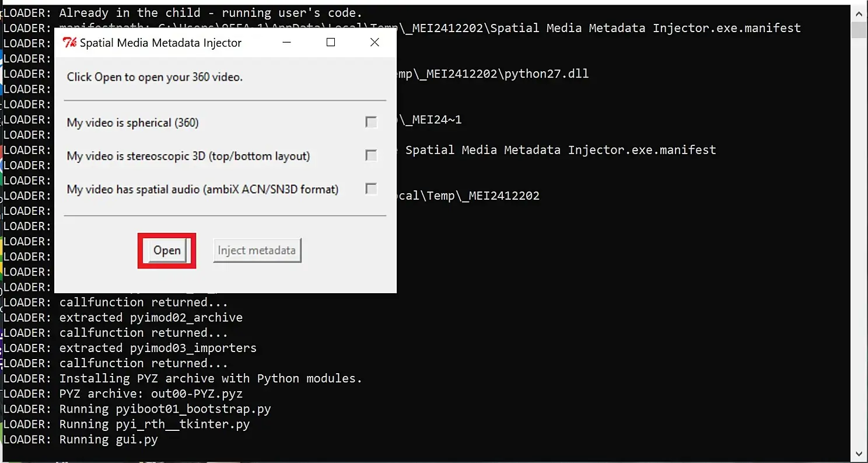Click the 'Click Open to open your 360 video' text

(155, 76)
